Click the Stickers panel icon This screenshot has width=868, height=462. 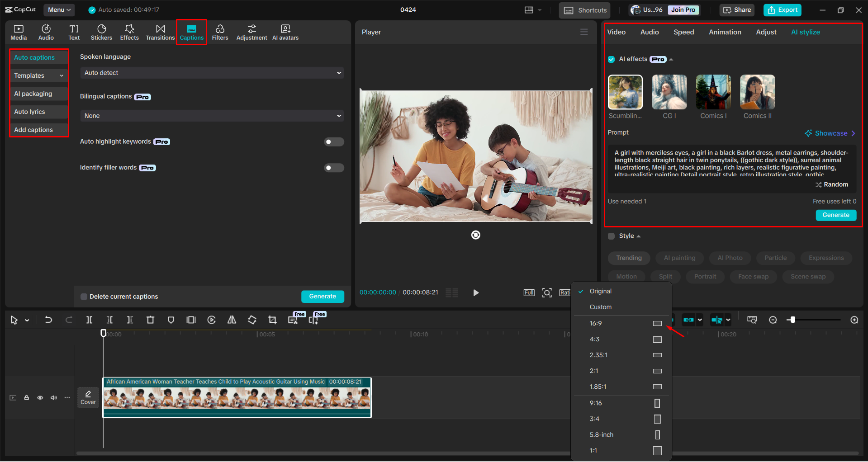click(101, 32)
